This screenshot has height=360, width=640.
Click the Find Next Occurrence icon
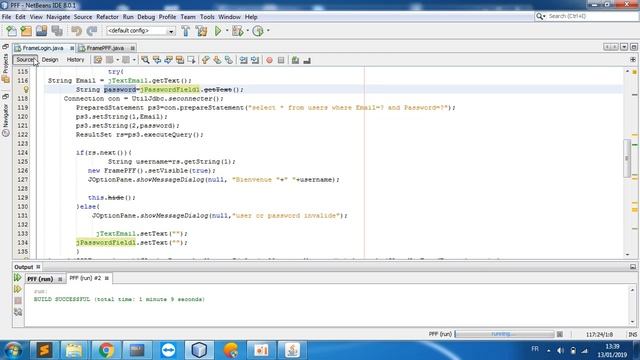pyautogui.click(x=168, y=60)
